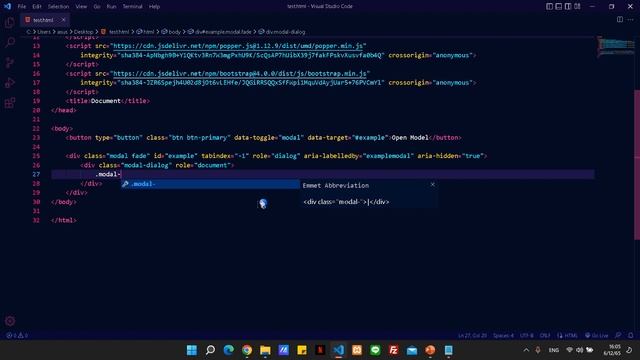Open the customize layout icon

[x=577, y=7]
